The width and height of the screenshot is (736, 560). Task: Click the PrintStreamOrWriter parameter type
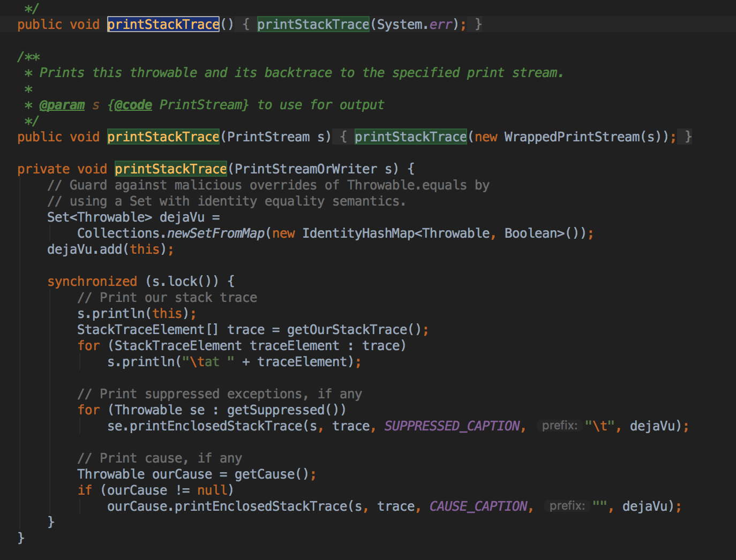(306, 169)
